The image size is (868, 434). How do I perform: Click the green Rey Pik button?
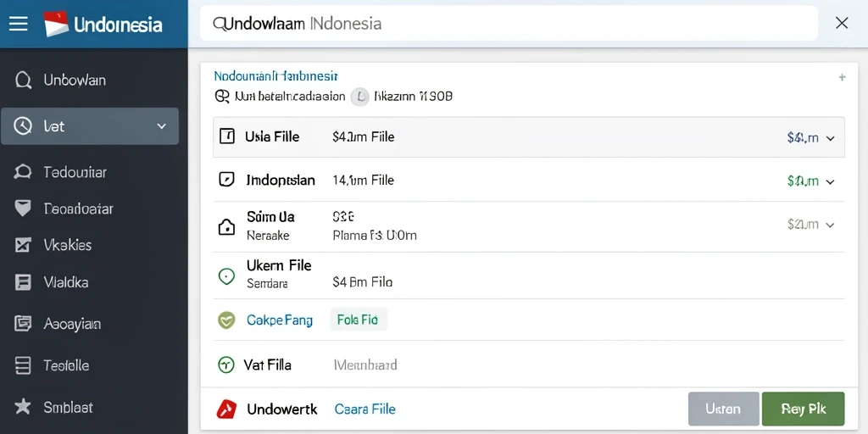[x=804, y=409]
